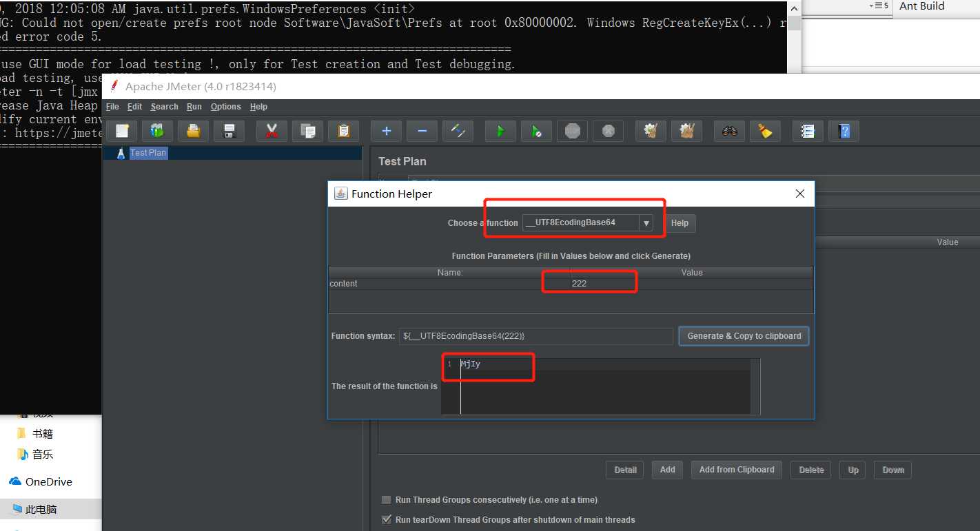Open the Options menu
The width and height of the screenshot is (980, 531).
(226, 107)
